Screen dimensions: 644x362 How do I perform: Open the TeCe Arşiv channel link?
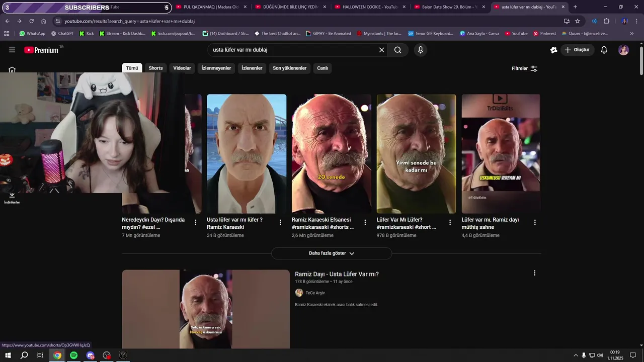315,293
